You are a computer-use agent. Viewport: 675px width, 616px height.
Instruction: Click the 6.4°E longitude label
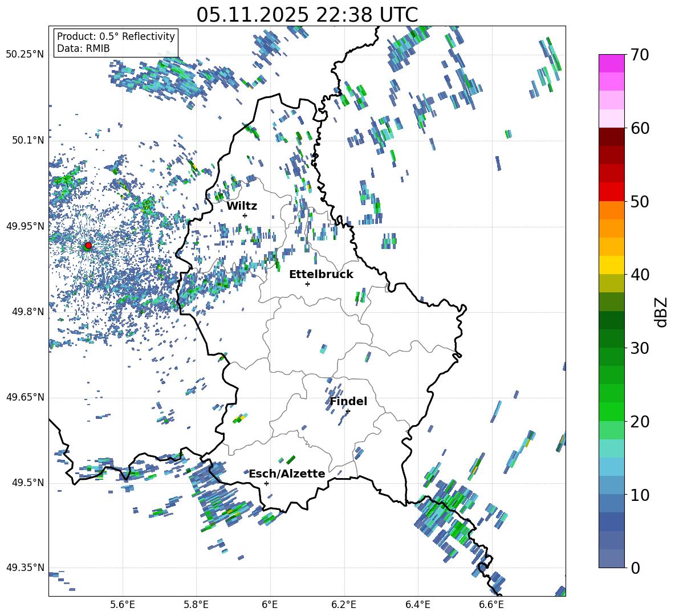[417, 605]
